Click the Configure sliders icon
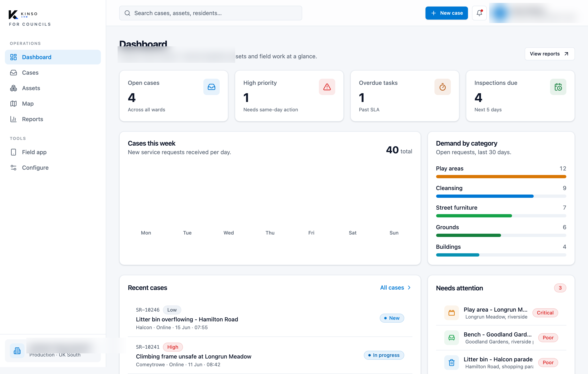Screen dimensions: 588x374 point(13,168)
